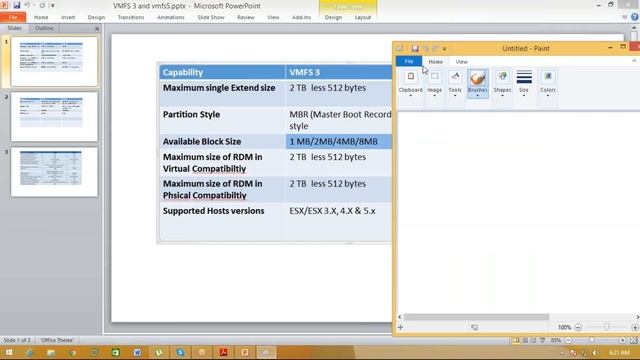This screenshot has width=640, height=360.
Task: Click the 65% zoom level in PowerPoint
Action: coord(556,340)
